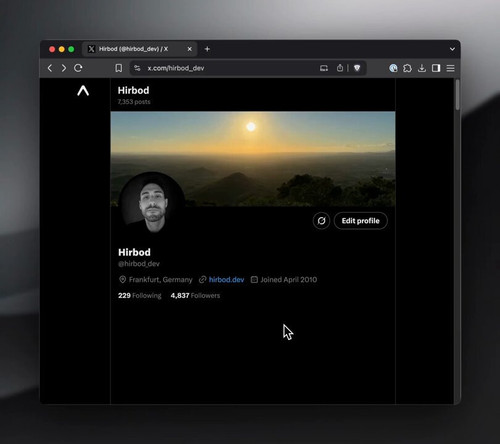Click the caret logo in left sidebar

(x=83, y=91)
